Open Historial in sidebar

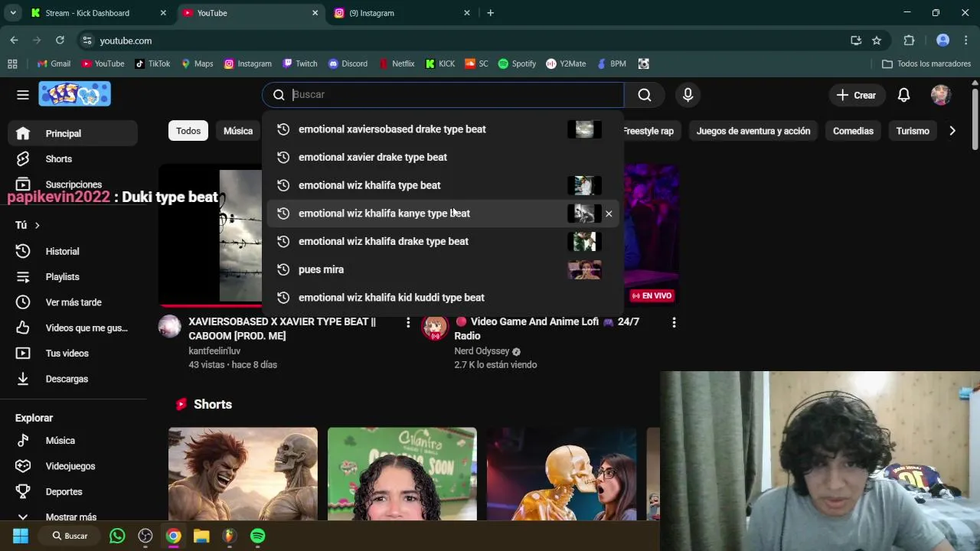pyautogui.click(x=73, y=251)
